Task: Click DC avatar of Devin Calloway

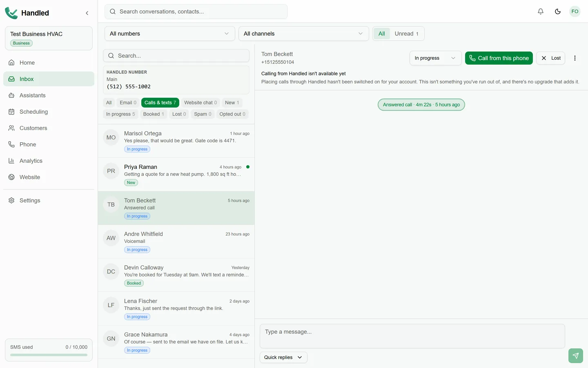Action: 111,272
